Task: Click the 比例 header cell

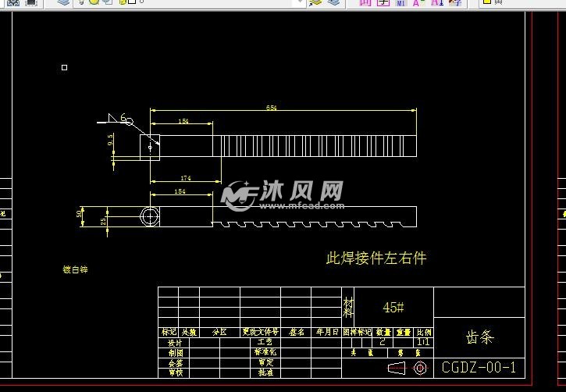Action: pyautogui.click(x=423, y=332)
